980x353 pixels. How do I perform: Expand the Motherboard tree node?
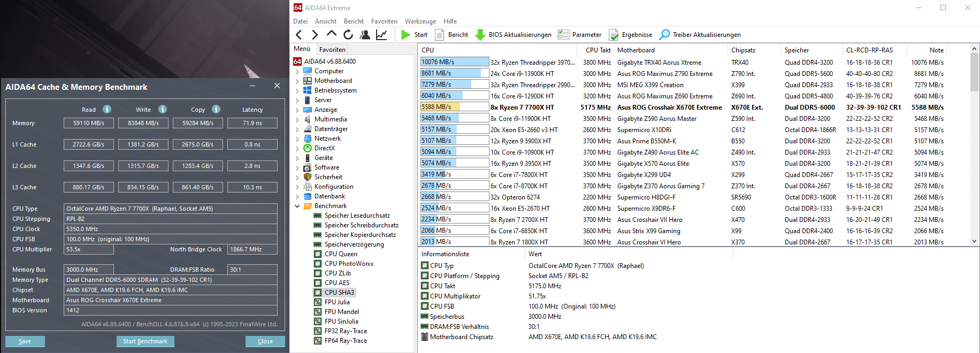(x=297, y=81)
